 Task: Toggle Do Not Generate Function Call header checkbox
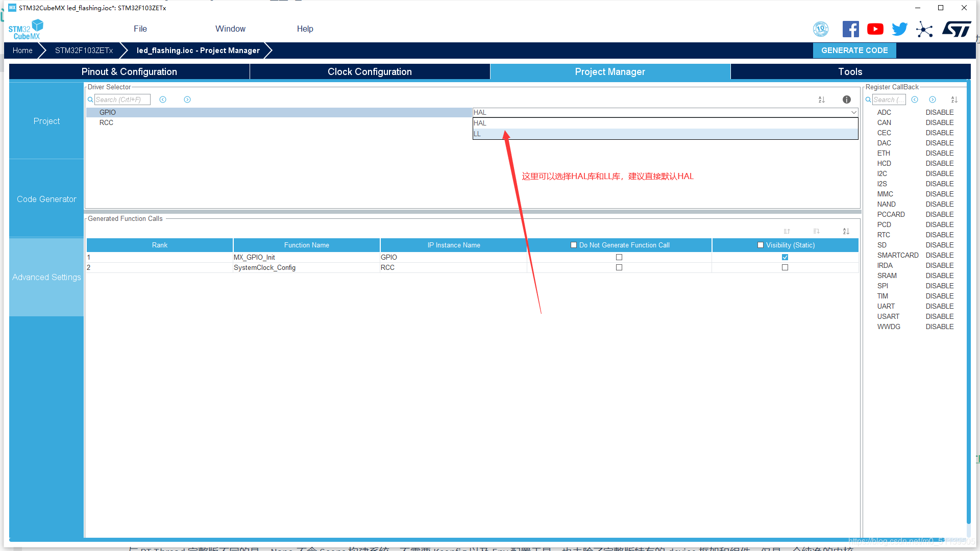click(x=574, y=245)
